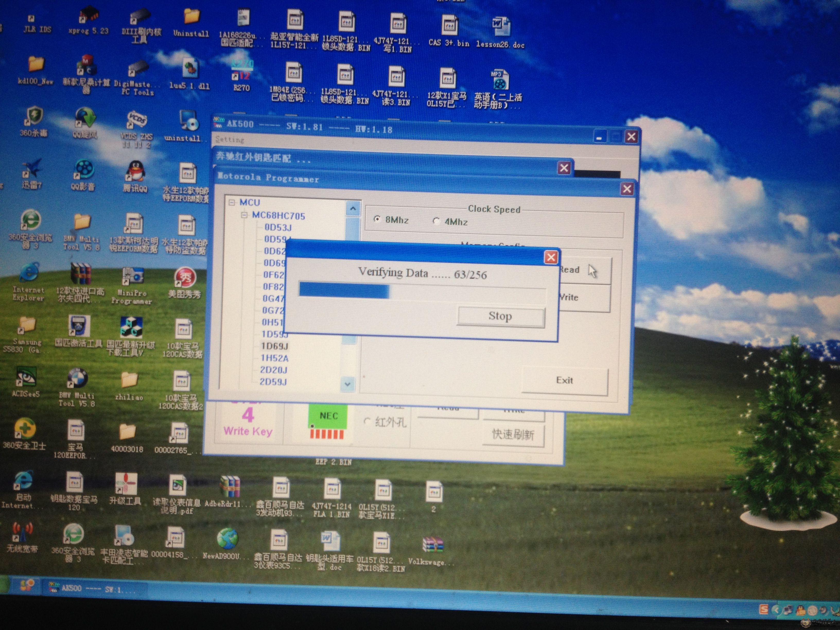Select 0D53J in the MCU tree
Image resolution: width=840 pixels, height=630 pixels.
278,227
